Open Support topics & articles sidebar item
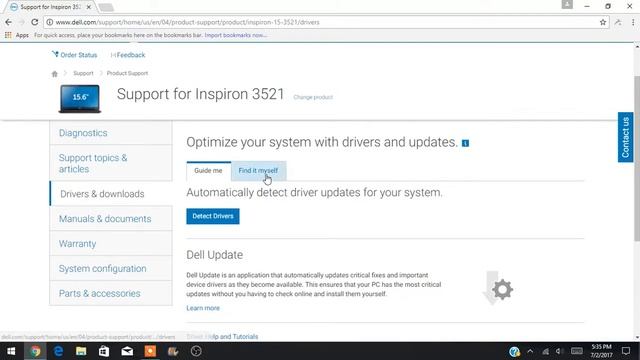 (111, 163)
